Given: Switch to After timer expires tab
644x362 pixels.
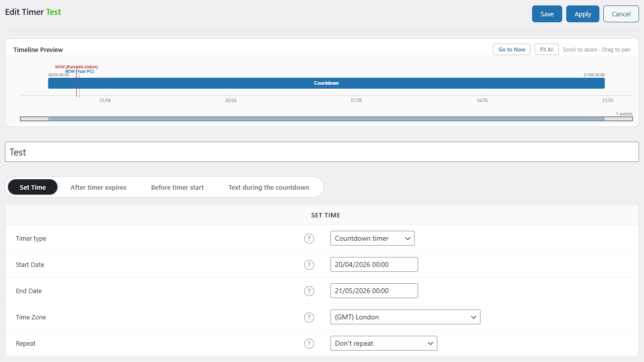Looking at the screenshot, I should (x=98, y=187).
